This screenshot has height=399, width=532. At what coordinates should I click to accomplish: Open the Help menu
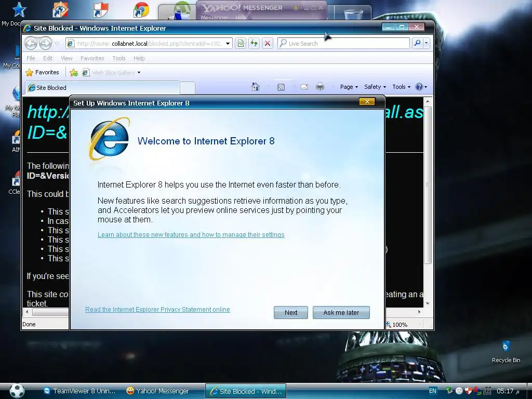[x=139, y=58]
